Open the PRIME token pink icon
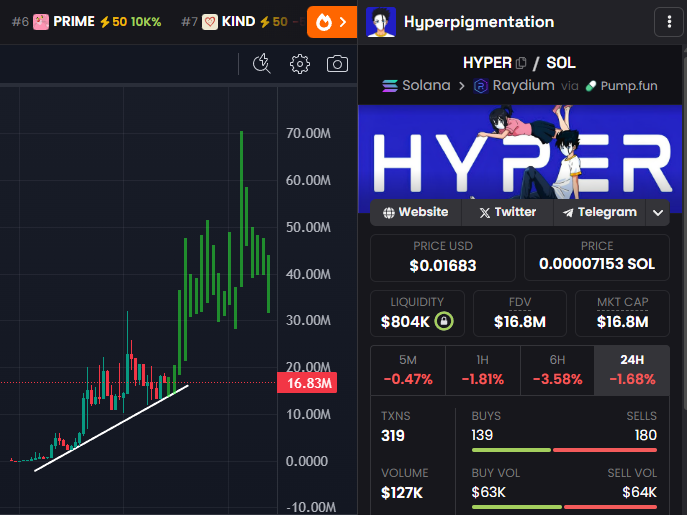Screen dimensions: 687x515 [41, 21]
